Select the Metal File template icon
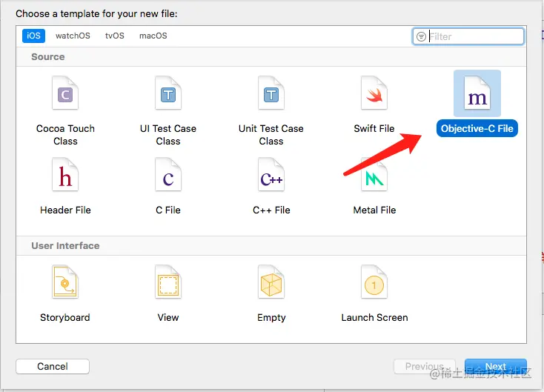 pos(374,174)
